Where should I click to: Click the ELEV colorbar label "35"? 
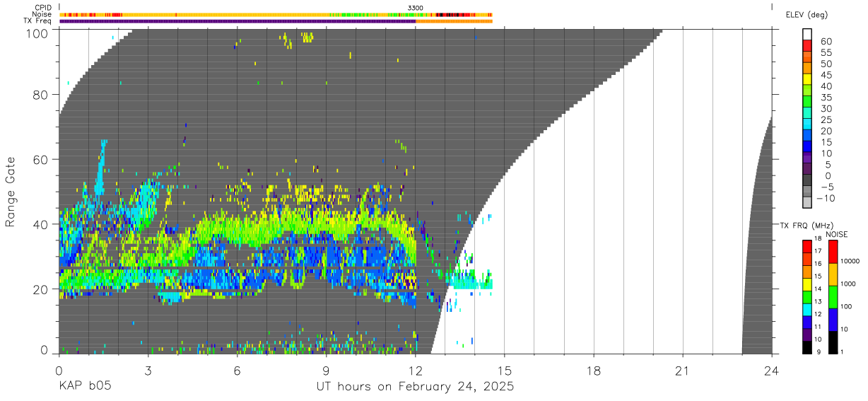(x=826, y=98)
